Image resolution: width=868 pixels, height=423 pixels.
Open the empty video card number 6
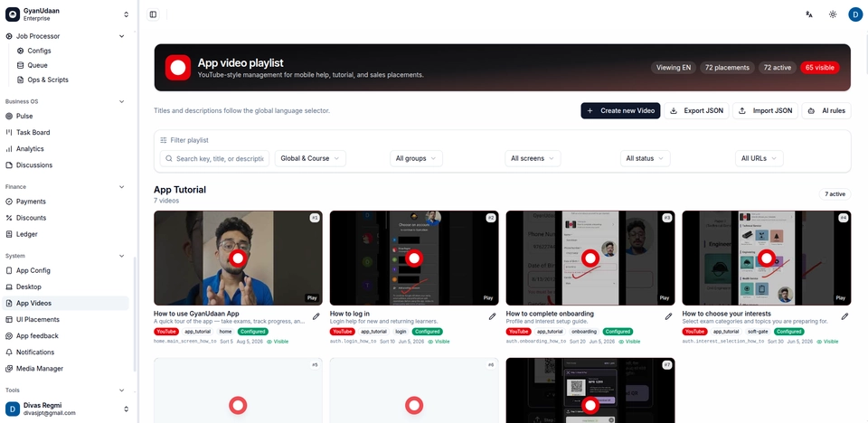pyautogui.click(x=414, y=390)
